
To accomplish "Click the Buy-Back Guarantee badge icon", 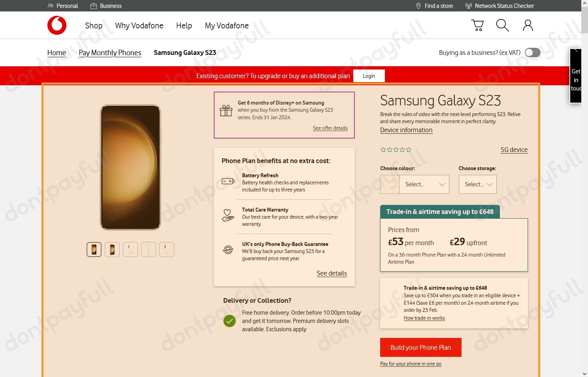I will pyautogui.click(x=228, y=249).
